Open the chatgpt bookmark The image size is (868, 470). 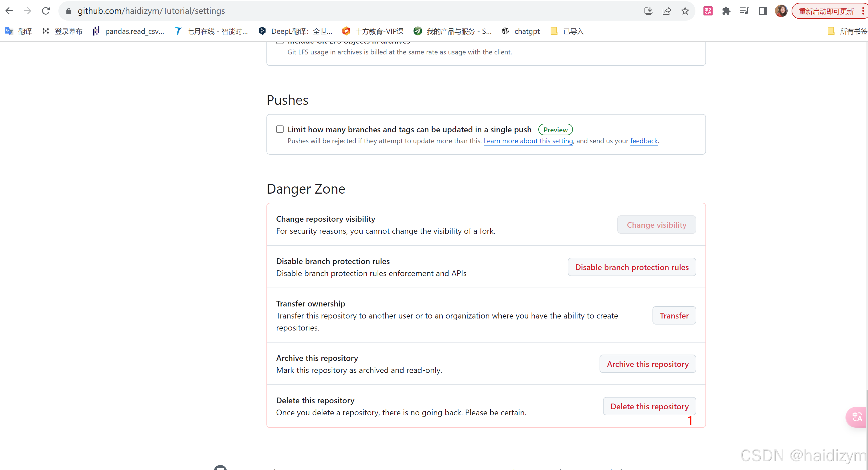pyautogui.click(x=521, y=31)
